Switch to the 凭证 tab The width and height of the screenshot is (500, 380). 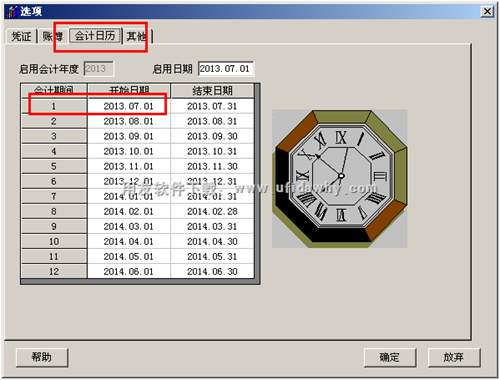click(x=21, y=36)
